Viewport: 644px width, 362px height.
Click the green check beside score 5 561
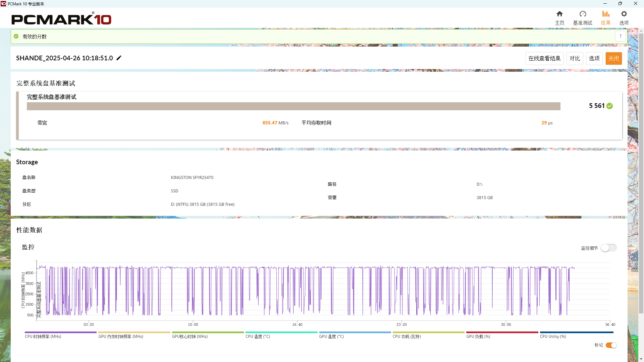[609, 106]
